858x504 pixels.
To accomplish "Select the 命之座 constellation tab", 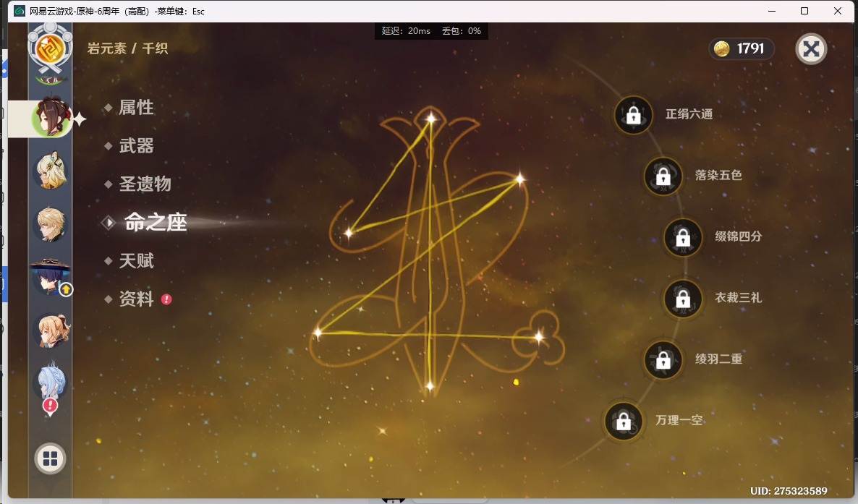I will [156, 222].
